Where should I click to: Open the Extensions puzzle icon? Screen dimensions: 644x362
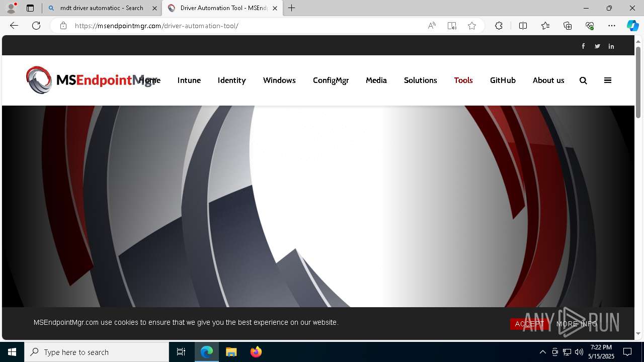click(499, 26)
